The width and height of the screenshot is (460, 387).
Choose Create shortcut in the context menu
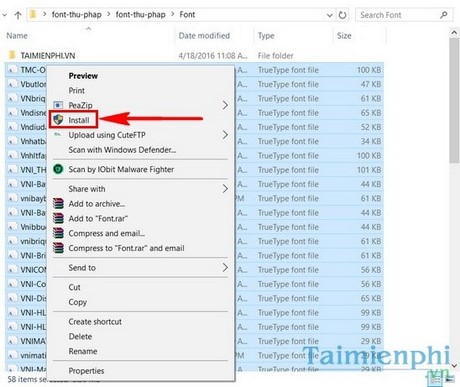pyautogui.click(x=95, y=322)
